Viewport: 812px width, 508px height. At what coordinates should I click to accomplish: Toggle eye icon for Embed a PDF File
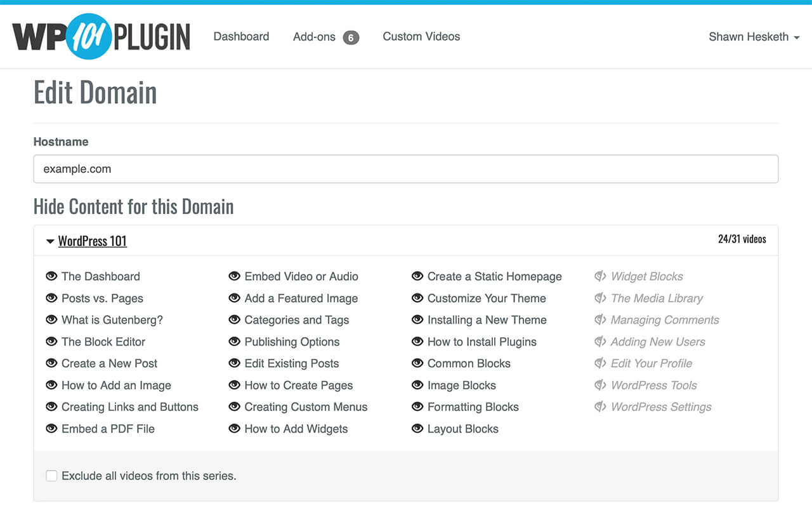[x=51, y=429]
